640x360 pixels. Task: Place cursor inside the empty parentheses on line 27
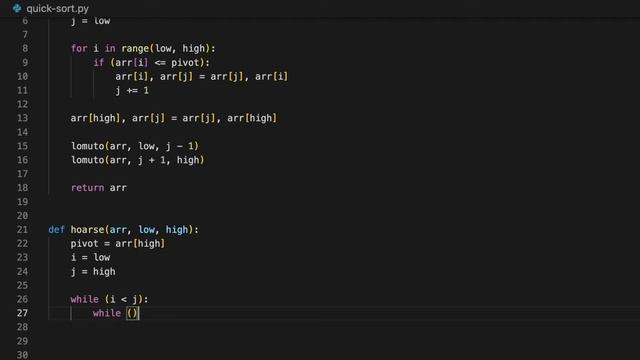click(x=133, y=313)
